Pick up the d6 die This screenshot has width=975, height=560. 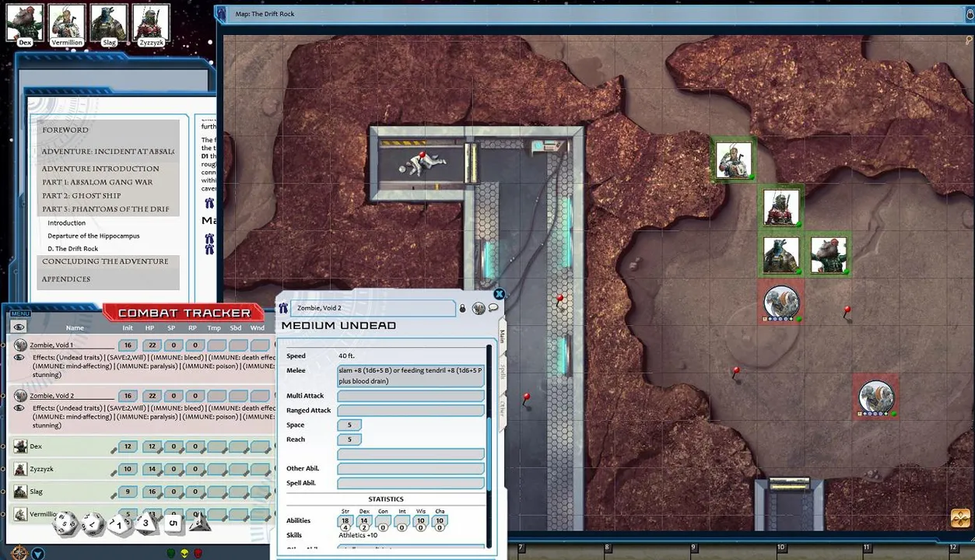[173, 523]
